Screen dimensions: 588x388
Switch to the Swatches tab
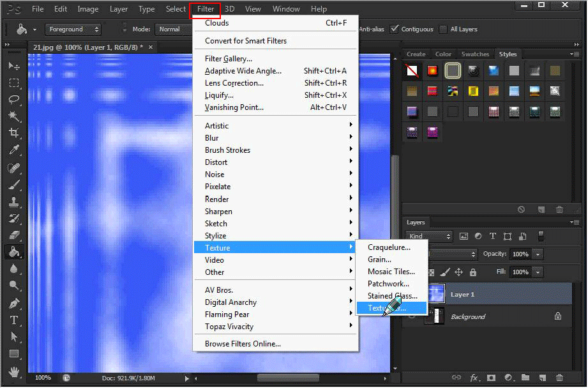(x=475, y=54)
